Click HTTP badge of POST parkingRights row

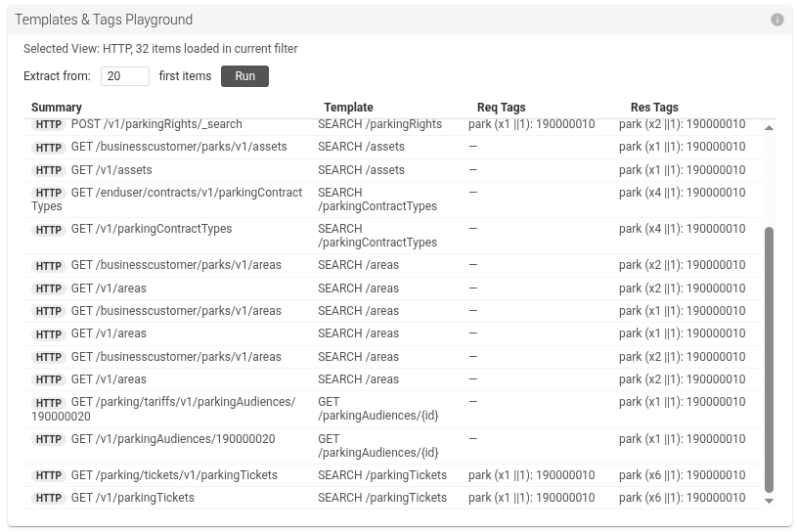[x=49, y=125]
